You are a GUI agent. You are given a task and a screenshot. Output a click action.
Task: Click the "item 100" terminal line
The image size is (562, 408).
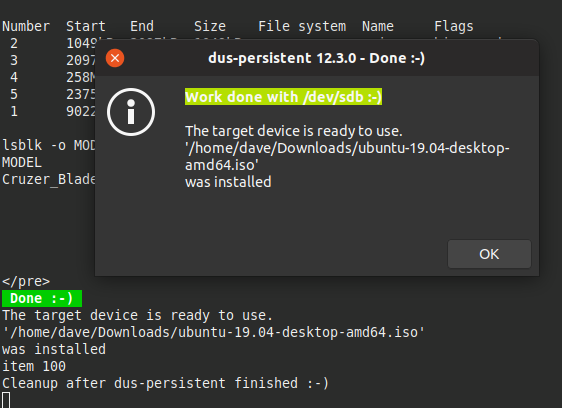click(x=34, y=366)
